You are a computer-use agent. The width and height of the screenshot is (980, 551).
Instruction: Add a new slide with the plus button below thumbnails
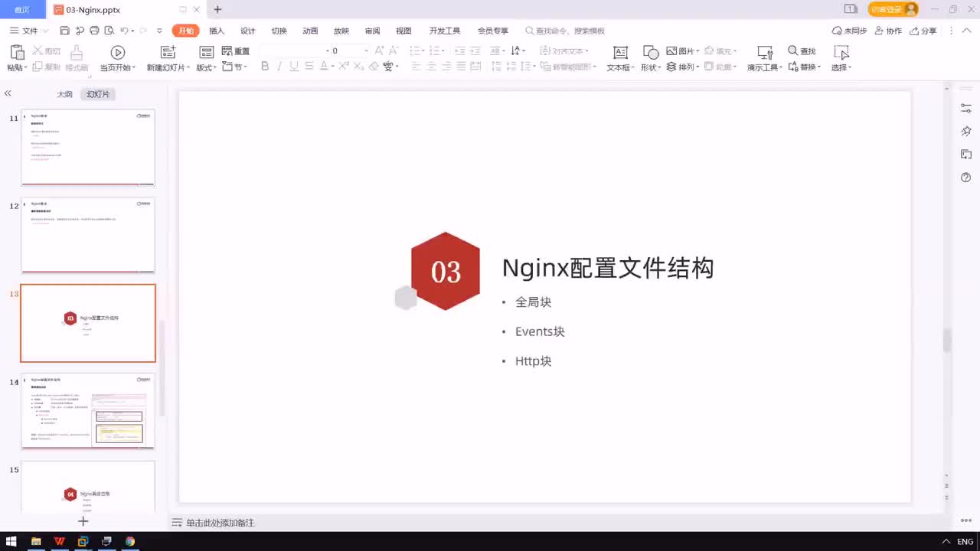(83, 521)
